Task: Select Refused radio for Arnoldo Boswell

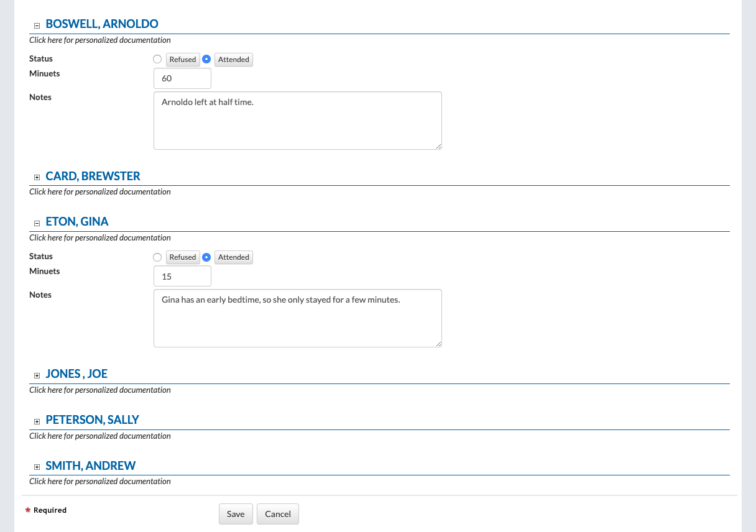Action: tap(157, 59)
